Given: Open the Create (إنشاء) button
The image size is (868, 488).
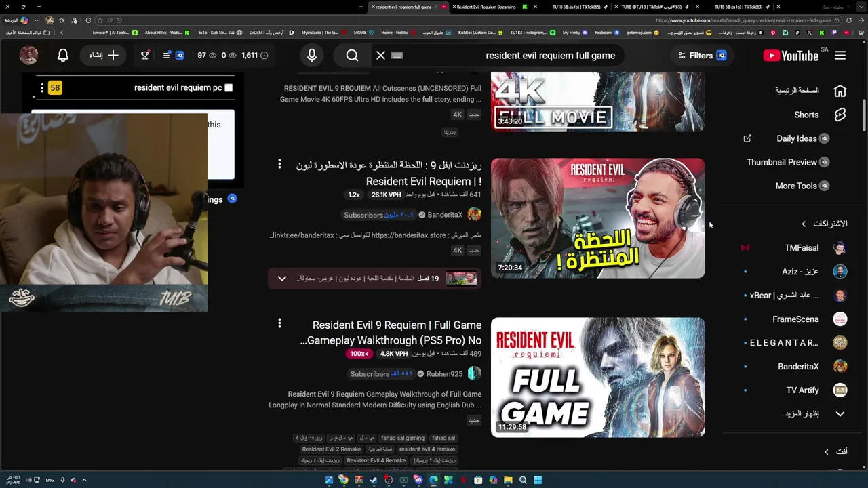Looking at the screenshot, I should [104, 56].
